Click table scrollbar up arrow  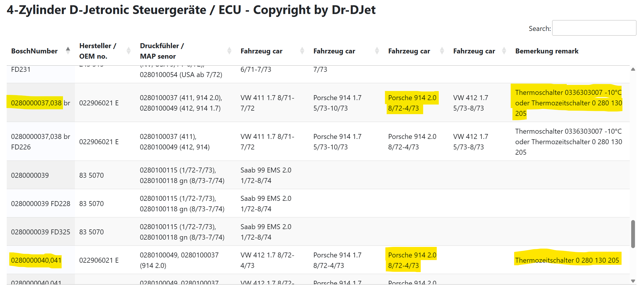click(633, 69)
